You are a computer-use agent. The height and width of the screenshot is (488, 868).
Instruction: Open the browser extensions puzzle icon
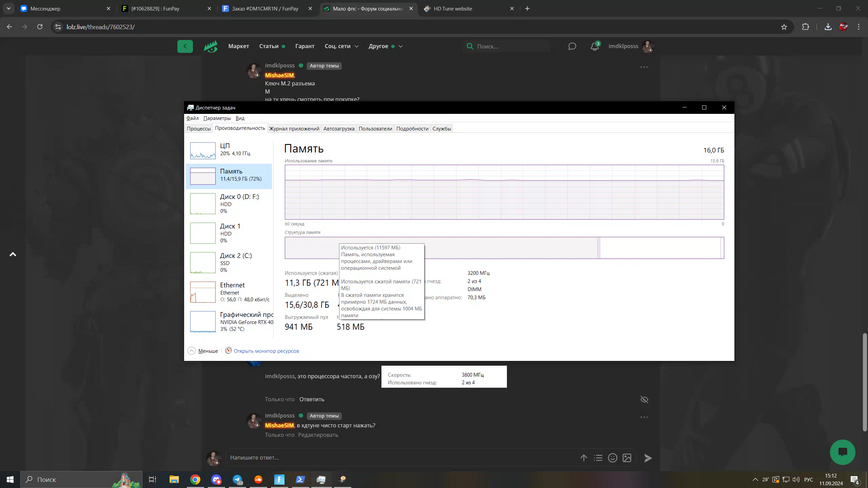coord(805,27)
